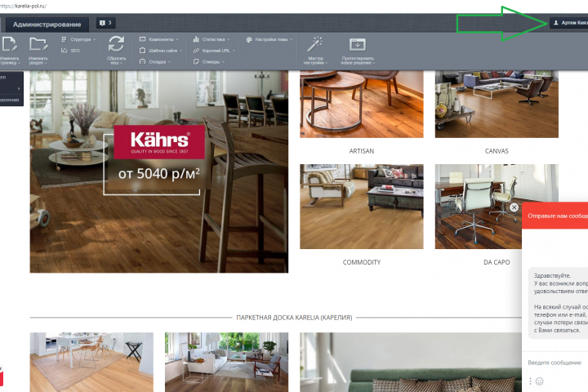Click the SEO chart item
Viewport: 588px width, 392px height.
point(70,51)
